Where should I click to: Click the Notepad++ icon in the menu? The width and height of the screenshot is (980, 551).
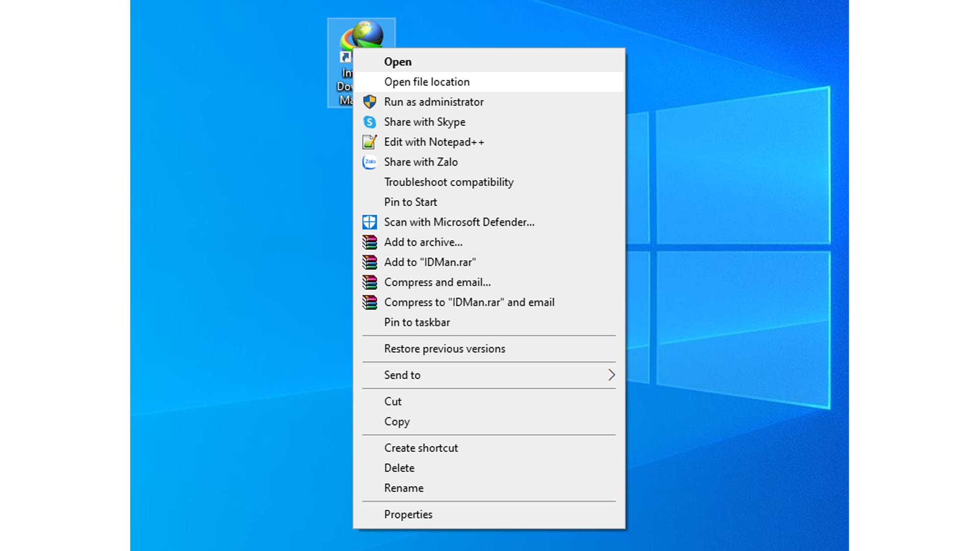pos(370,142)
